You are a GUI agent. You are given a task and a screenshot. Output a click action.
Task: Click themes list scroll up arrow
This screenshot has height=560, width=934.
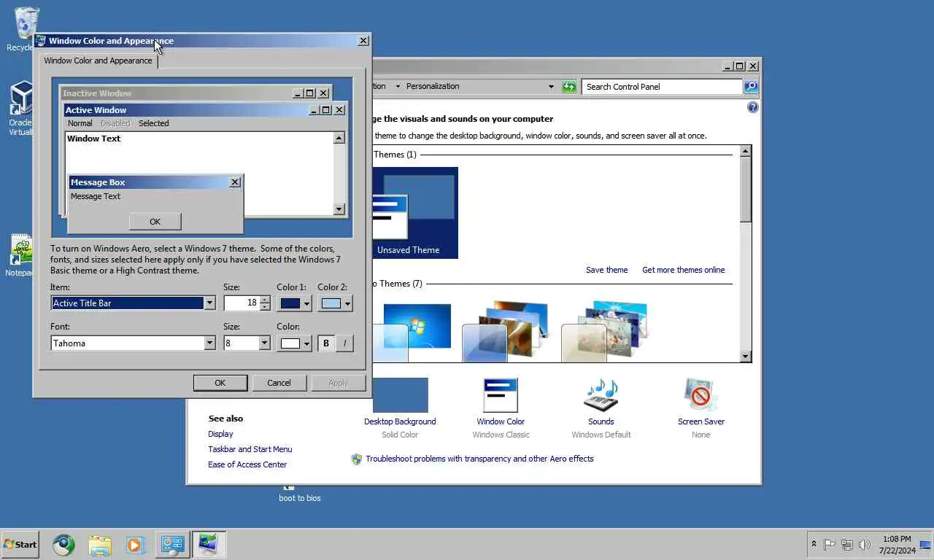(x=745, y=151)
